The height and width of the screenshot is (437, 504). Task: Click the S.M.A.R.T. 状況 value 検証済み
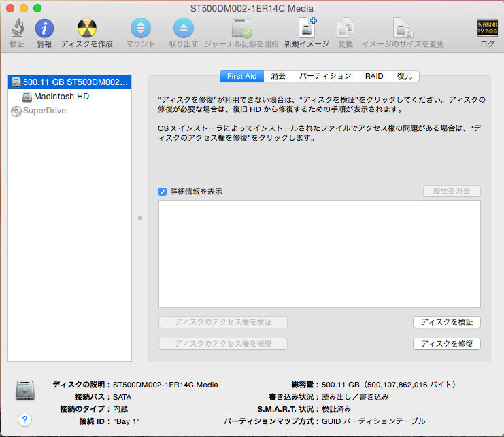[x=337, y=409]
